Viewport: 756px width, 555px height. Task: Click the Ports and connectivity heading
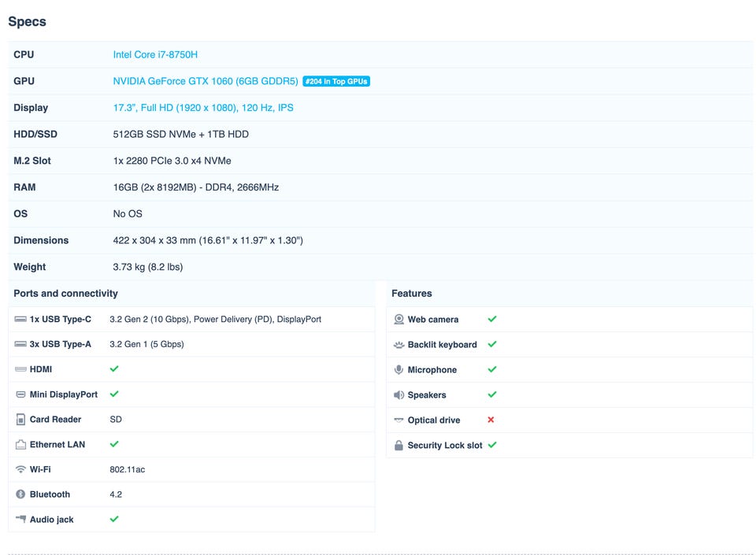pos(65,293)
